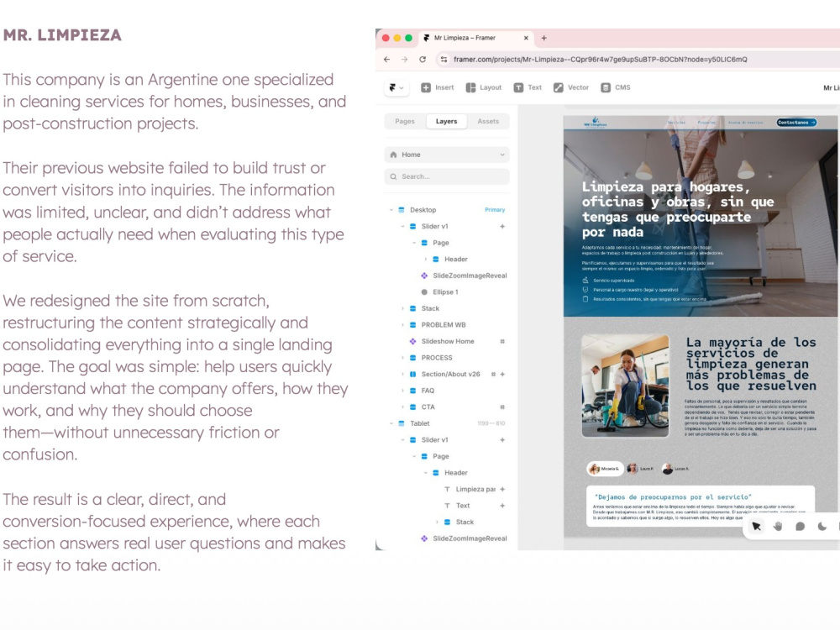The width and height of the screenshot is (840, 630).
Task: Click plus icon on Tablet Text layer row
Action: click(502, 506)
